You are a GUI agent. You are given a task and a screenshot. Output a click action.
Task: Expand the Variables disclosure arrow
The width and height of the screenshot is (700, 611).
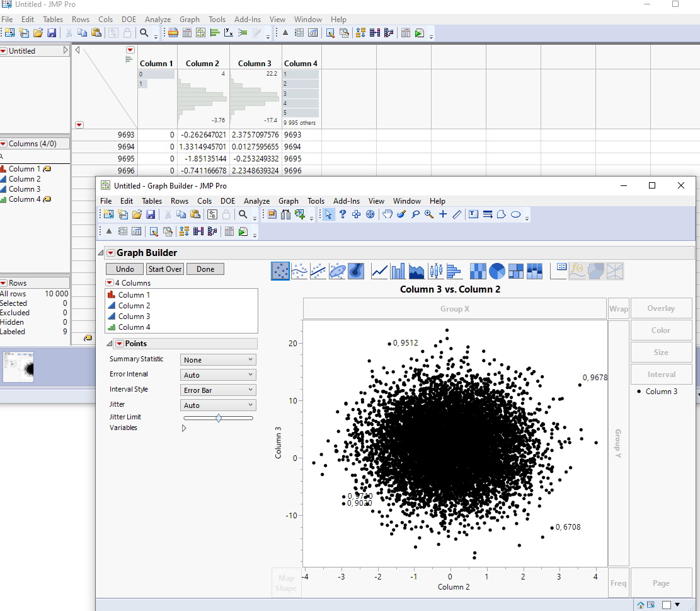click(183, 428)
